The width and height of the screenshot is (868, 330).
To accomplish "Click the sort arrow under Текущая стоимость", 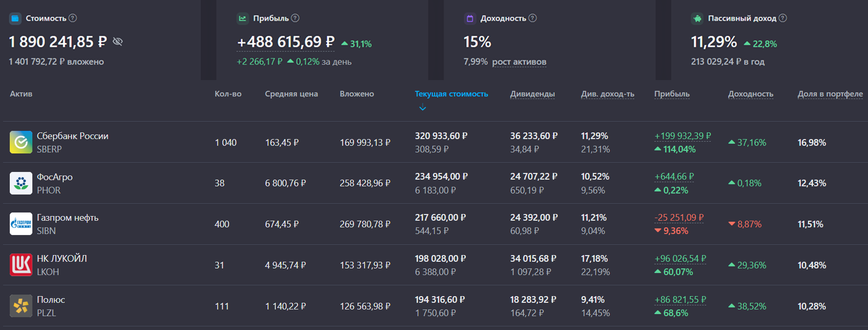I will 423,107.
